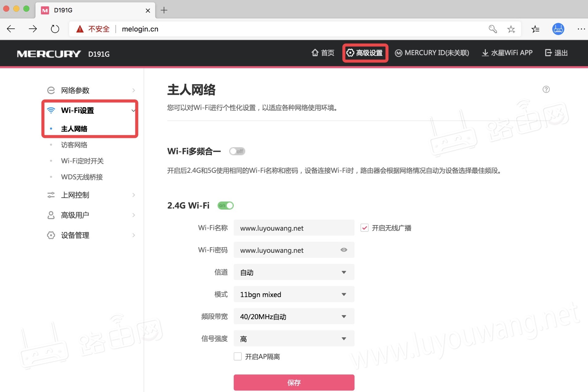Screen dimensions: 588x392
Task: Click the red insecure warning icon
Action: point(80,29)
